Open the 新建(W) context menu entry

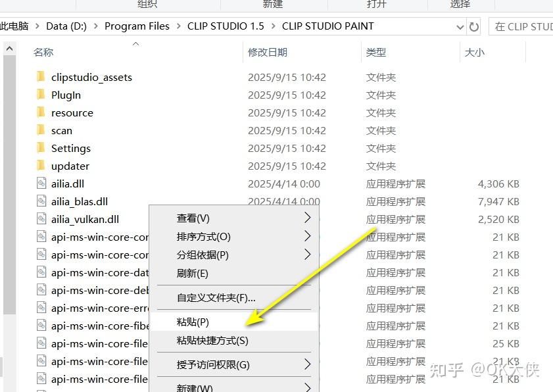point(234,387)
